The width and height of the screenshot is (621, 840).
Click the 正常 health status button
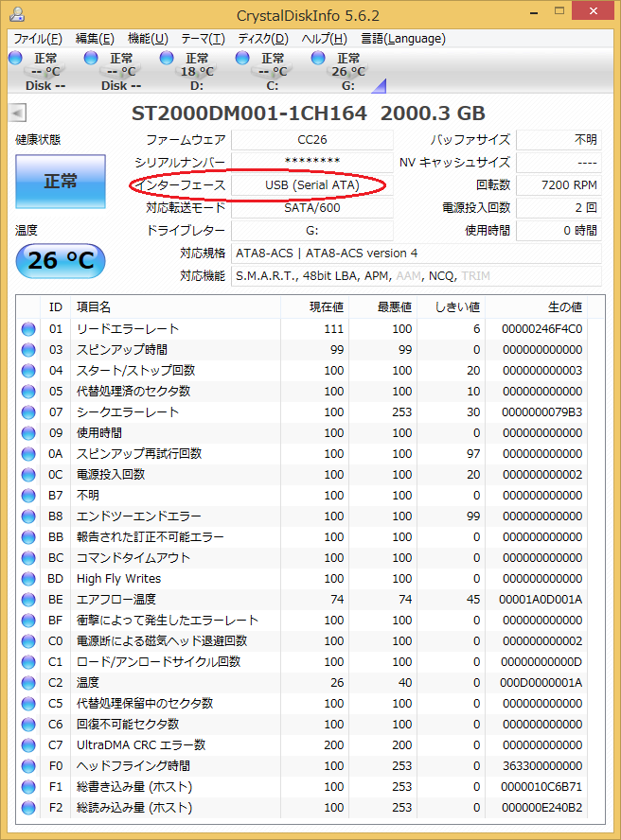click(61, 181)
